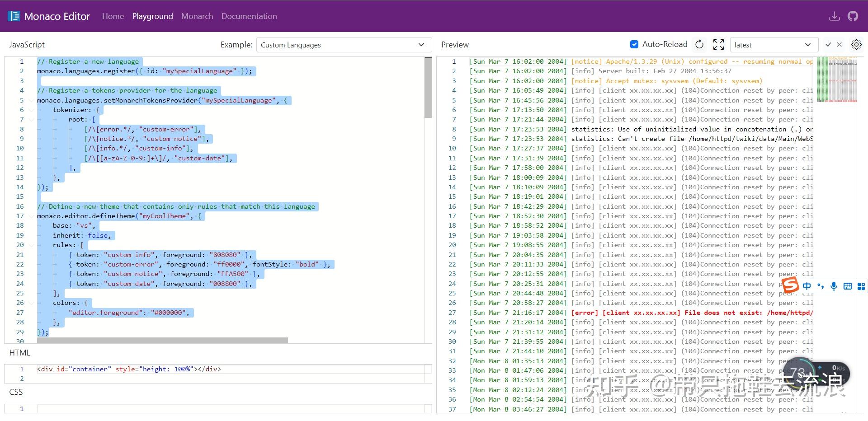Click the input method microphone icon
The height and width of the screenshot is (421, 868).
pos(834,286)
